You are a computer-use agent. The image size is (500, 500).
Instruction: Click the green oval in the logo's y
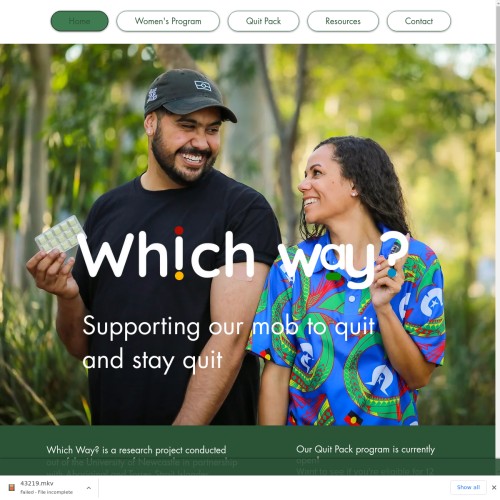[x=334, y=276]
